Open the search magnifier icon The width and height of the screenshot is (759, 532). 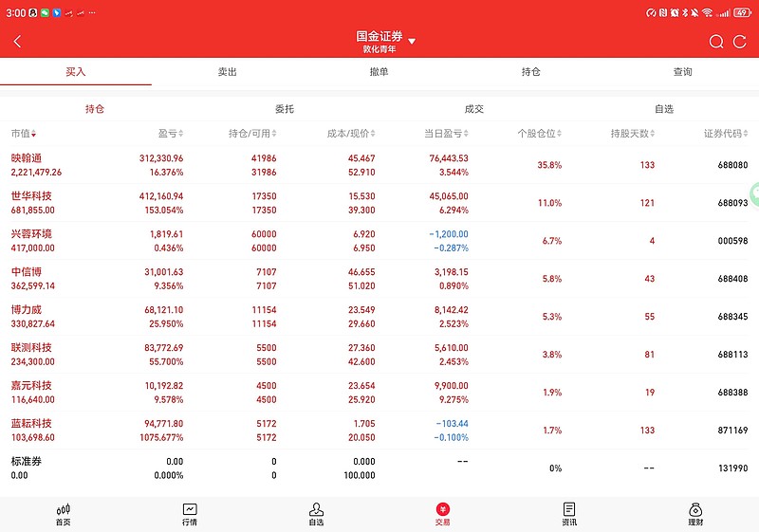(x=716, y=42)
